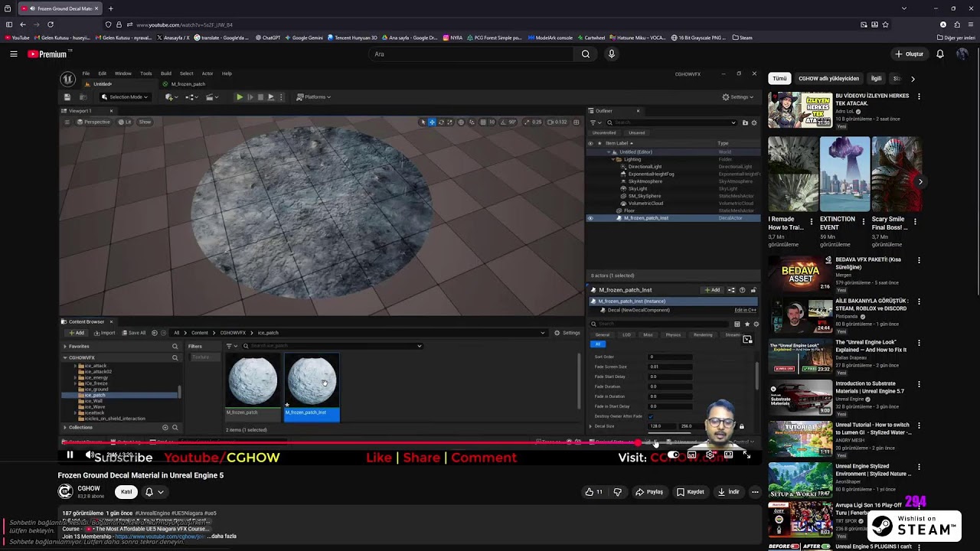Viewport: 980px width, 551px height.
Task: Expand the Decal Size property
Action: (590, 426)
